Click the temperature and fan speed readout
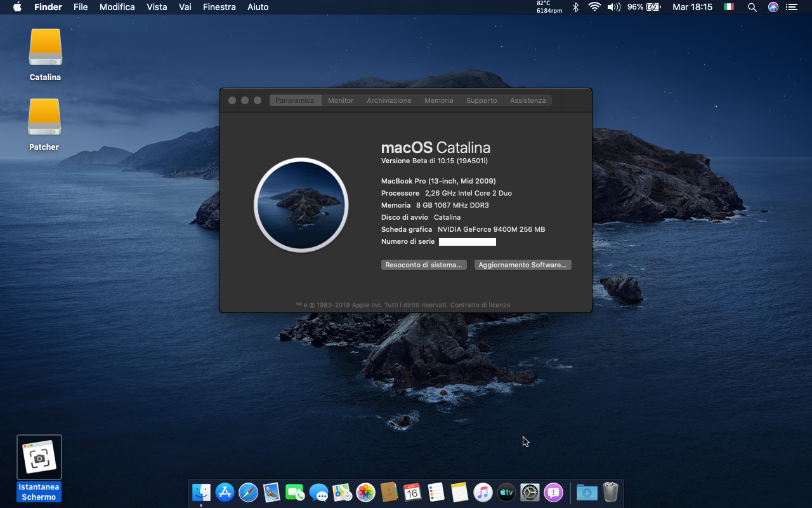Viewport: 812px width, 508px height. [549, 7]
